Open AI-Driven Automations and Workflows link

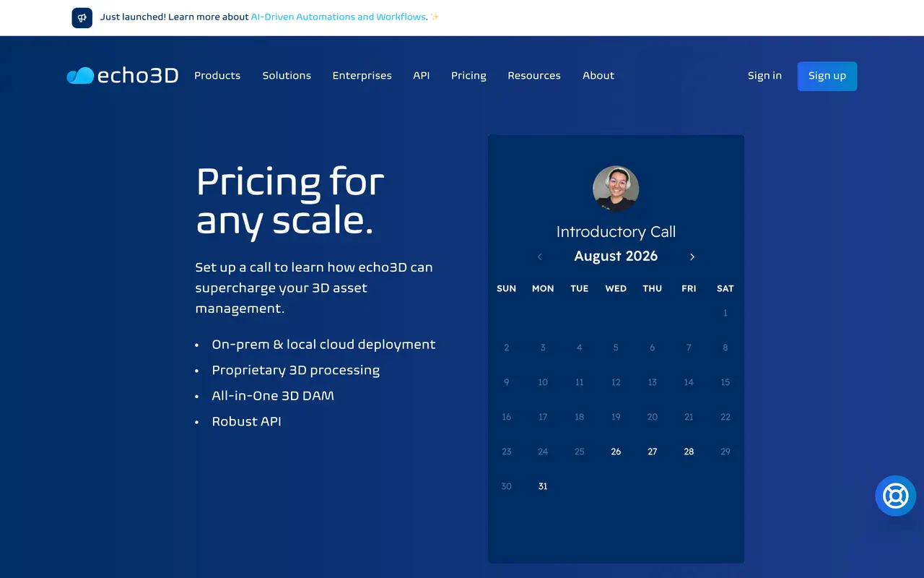coord(339,17)
